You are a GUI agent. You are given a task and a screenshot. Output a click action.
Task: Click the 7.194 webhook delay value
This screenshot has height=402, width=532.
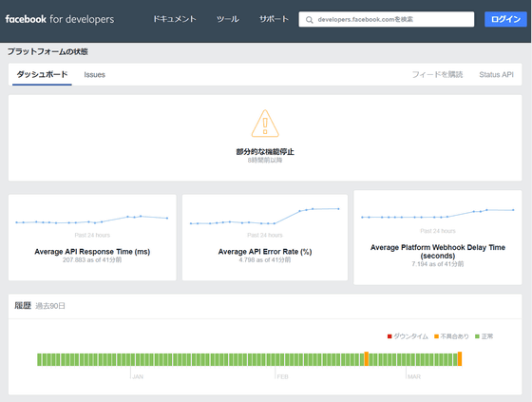click(x=438, y=264)
